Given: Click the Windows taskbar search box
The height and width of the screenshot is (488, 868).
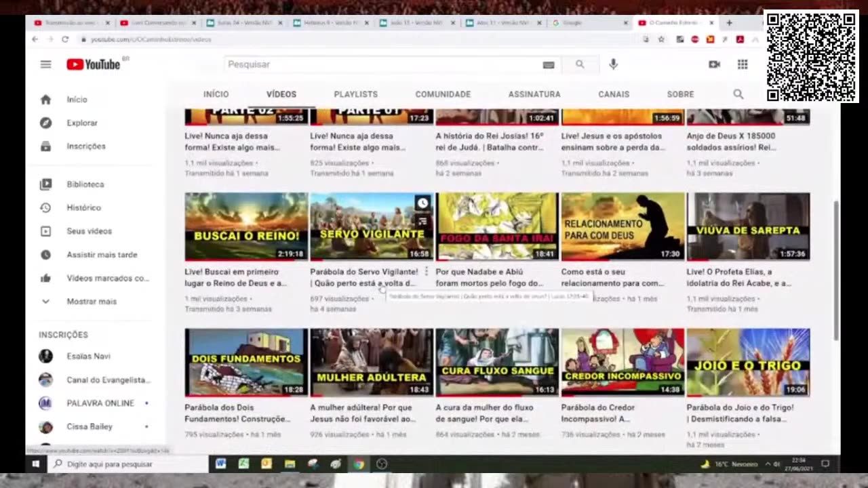Looking at the screenshot, I should 128,464.
